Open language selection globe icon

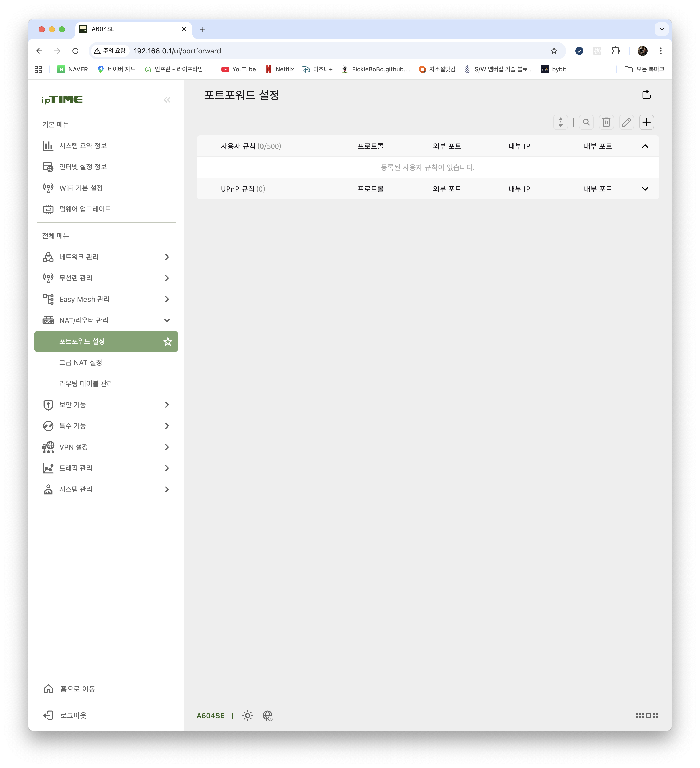267,715
